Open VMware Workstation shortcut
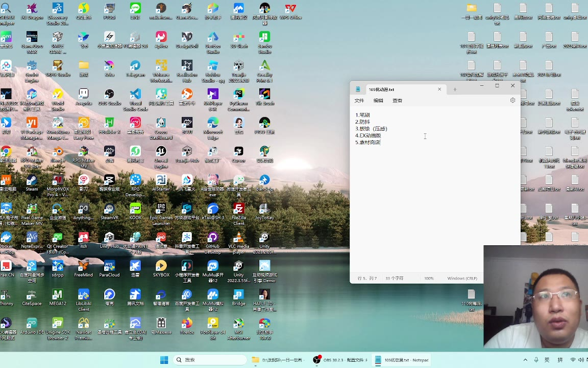Image resolution: width=588 pixels, height=368 pixels. (161, 71)
